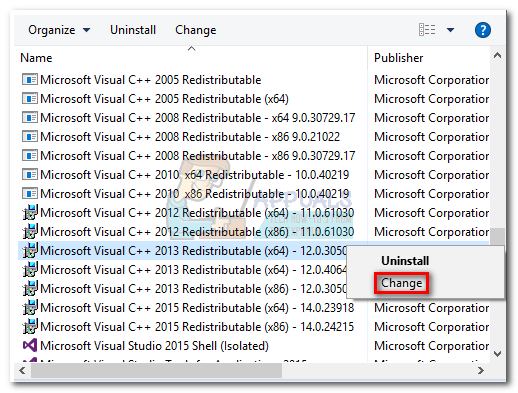This screenshot has height=393, width=518.
Task: Select Visual C++ 2012 Redistributable (x86) 11.0.61030
Action: coord(197,232)
